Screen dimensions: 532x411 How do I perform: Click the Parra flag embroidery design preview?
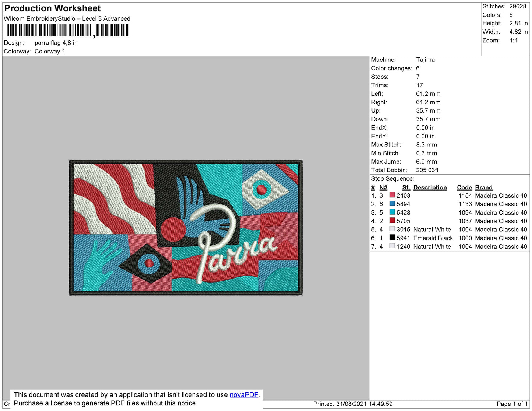click(186, 227)
